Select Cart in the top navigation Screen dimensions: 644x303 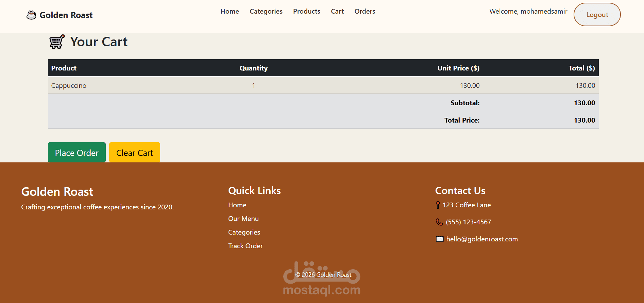(337, 11)
